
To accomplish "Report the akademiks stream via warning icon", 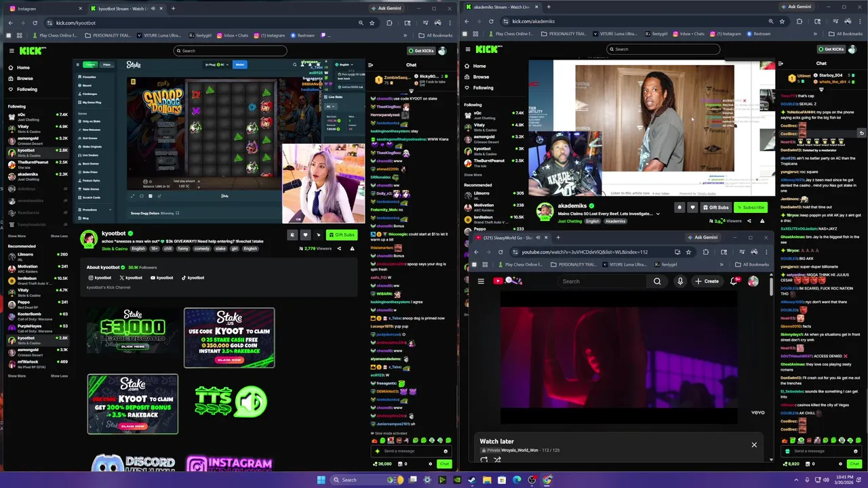I will [x=762, y=221].
